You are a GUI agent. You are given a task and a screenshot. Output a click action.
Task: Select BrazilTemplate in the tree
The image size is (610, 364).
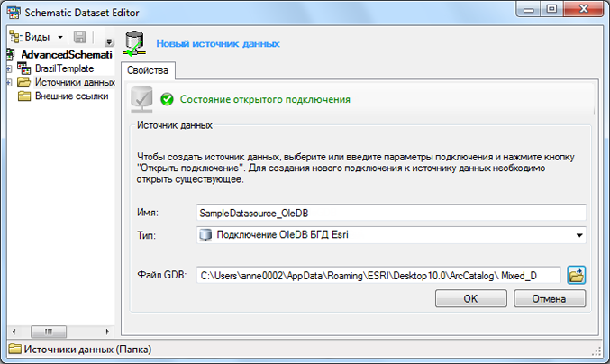pyautogui.click(x=64, y=68)
